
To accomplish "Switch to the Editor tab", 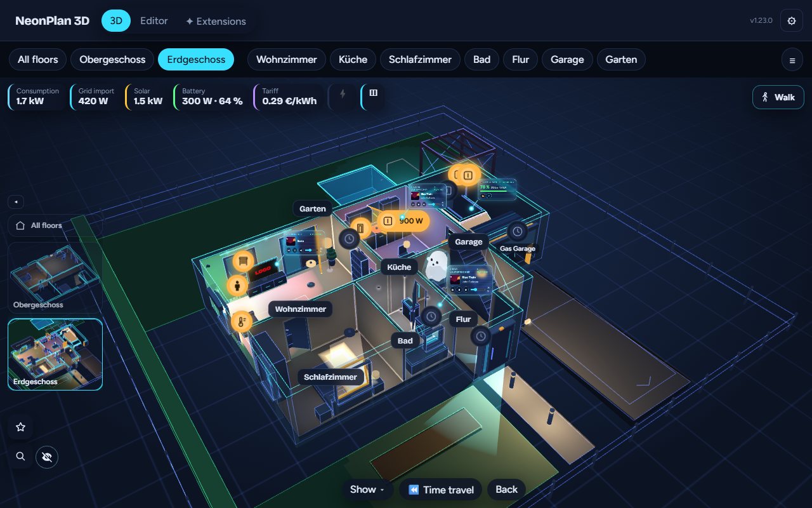I will (154, 21).
